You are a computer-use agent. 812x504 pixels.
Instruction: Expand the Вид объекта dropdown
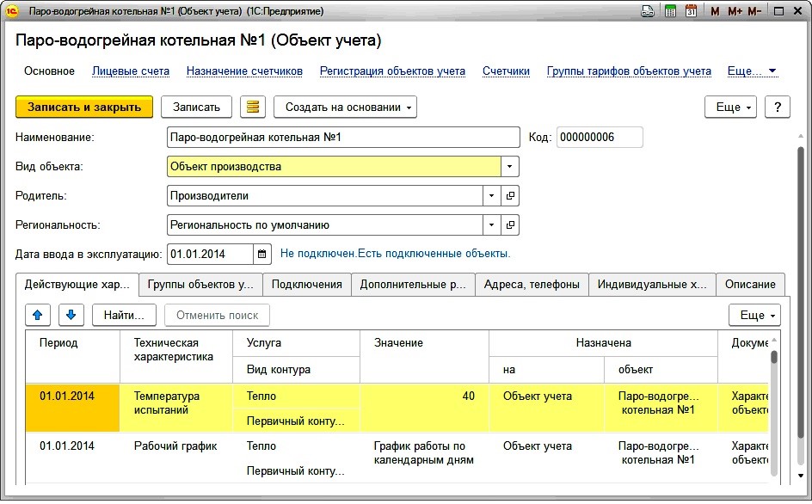point(509,166)
